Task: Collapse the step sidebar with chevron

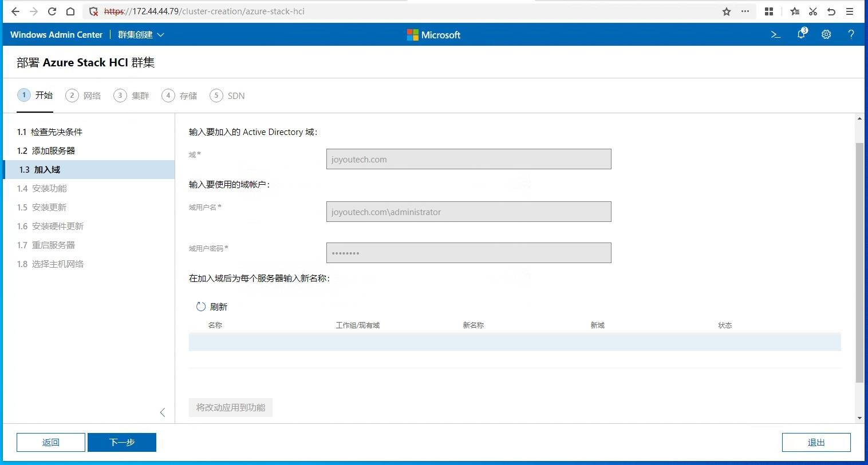Action: click(x=163, y=412)
